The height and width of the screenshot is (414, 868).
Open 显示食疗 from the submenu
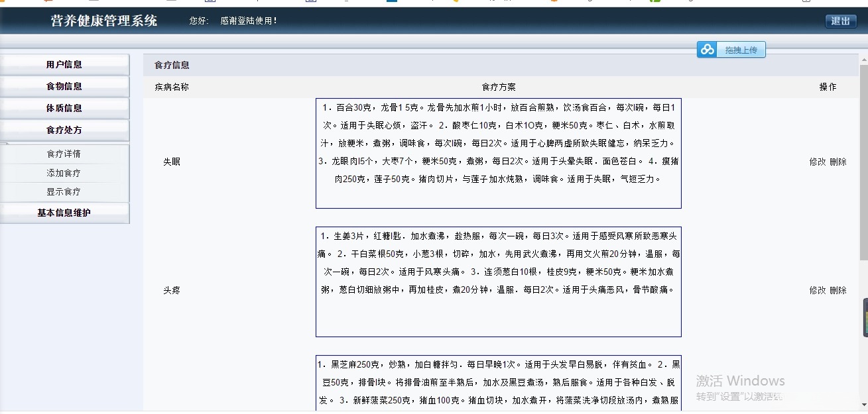(64, 191)
